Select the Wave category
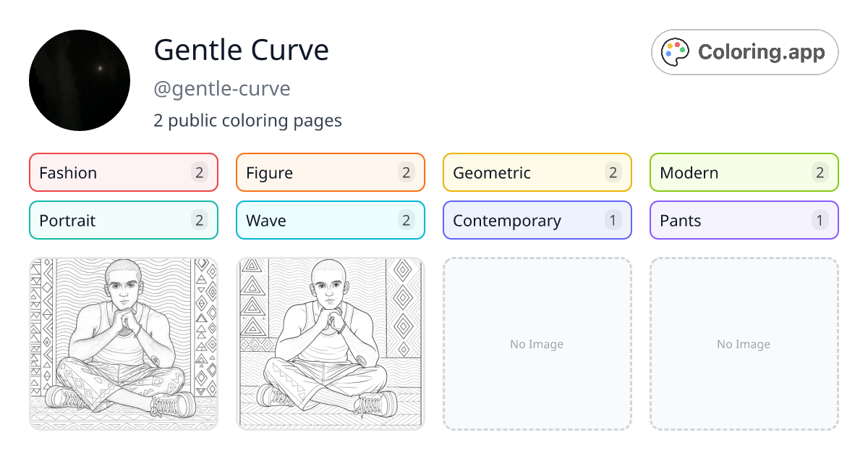This screenshot has width=868, height=456. (x=330, y=220)
